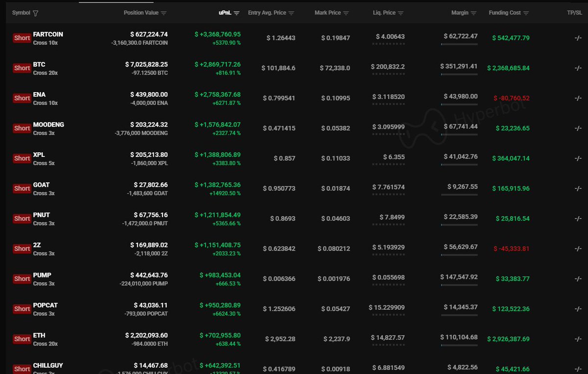Click the FARTCOIN margin usage bar
Screen dimensions: 588x374
(x=459, y=44)
